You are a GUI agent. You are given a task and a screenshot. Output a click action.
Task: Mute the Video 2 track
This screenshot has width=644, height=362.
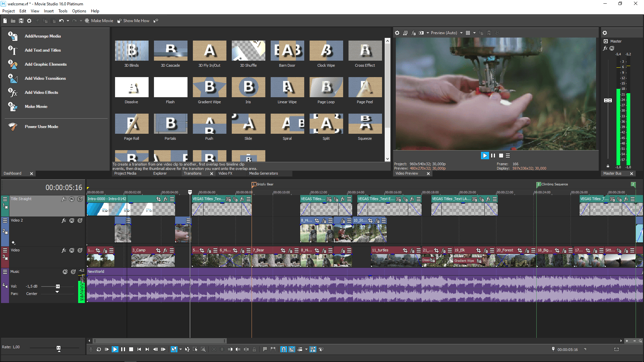[x=72, y=221]
